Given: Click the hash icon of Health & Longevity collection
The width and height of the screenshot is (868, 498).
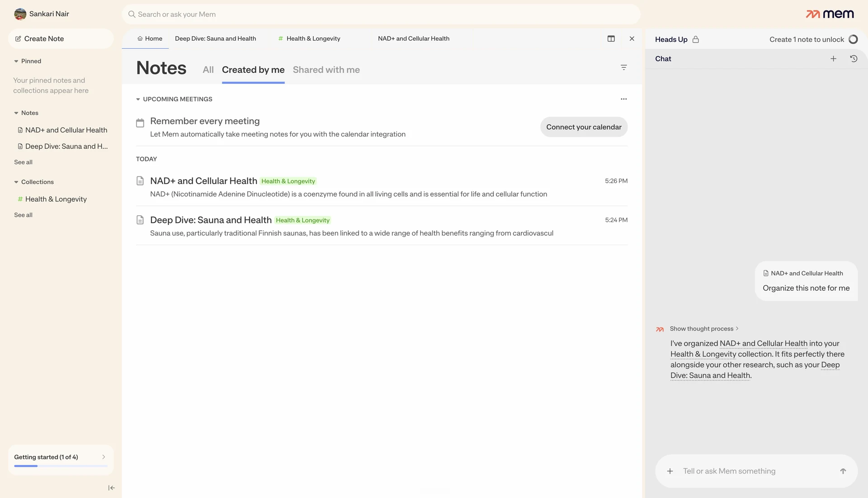Looking at the screenshot, I should click(20, 199).
